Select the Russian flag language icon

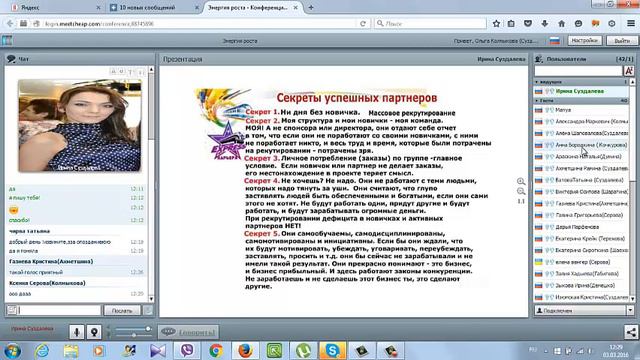[x=555, y=40]
